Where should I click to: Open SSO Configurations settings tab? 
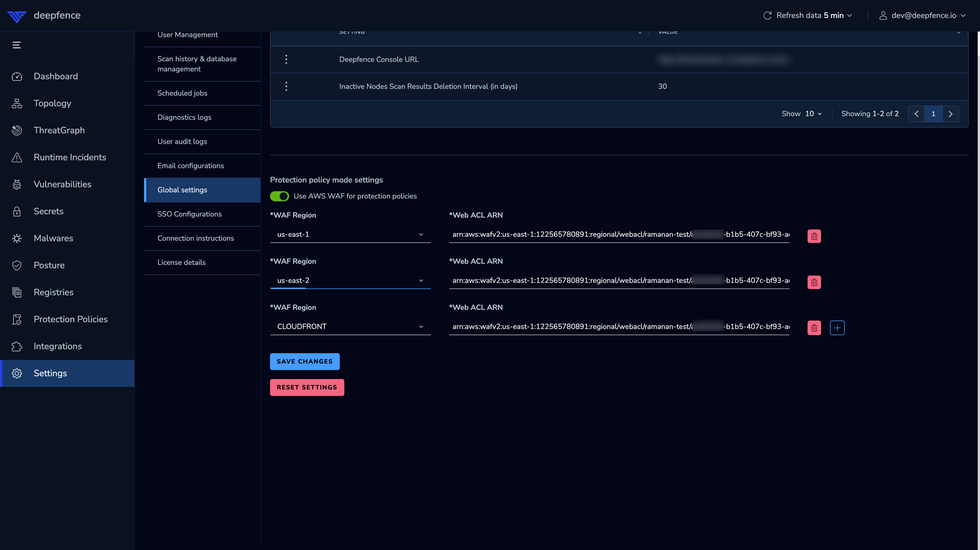point(190,214)
